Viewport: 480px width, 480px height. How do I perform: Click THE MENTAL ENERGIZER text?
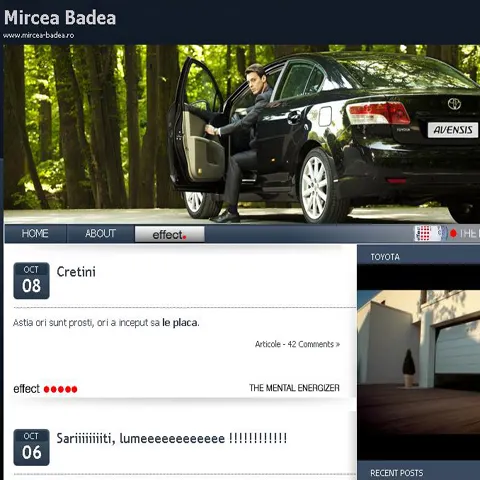(294, 388)
